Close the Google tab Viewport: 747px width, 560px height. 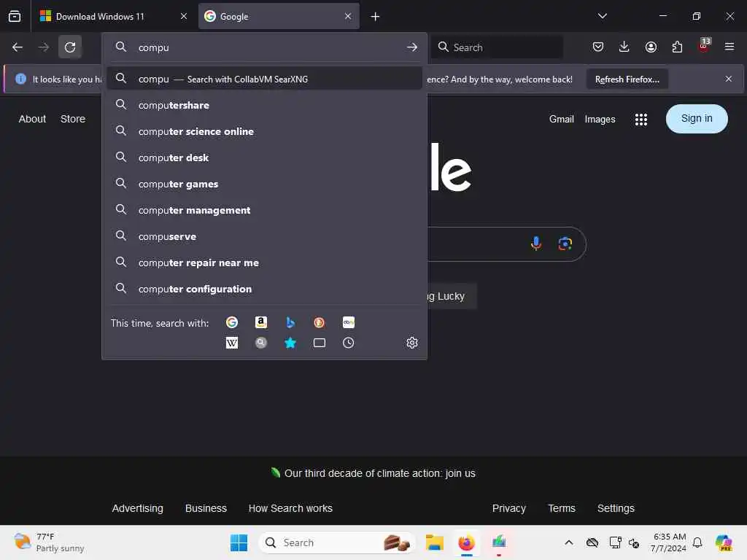pos(348,16)
